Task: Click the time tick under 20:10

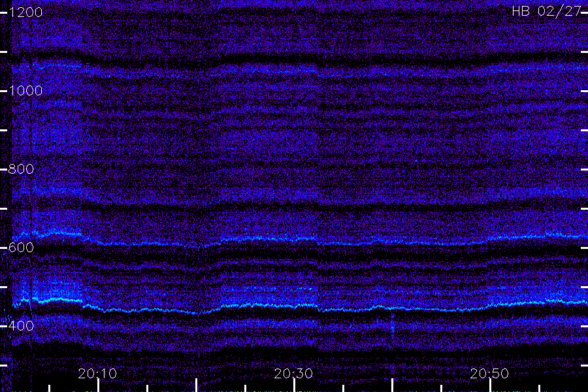Action: [x=98, y=385]
